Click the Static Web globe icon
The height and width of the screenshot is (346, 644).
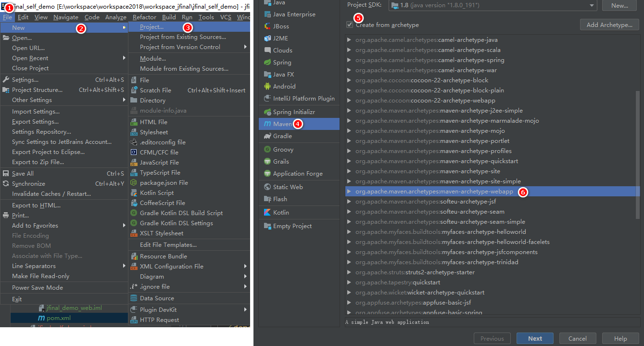(x=267, y=187)
